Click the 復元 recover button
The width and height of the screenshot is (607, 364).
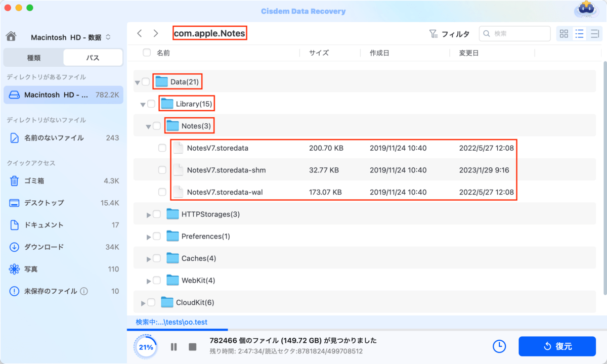point(557,346)
